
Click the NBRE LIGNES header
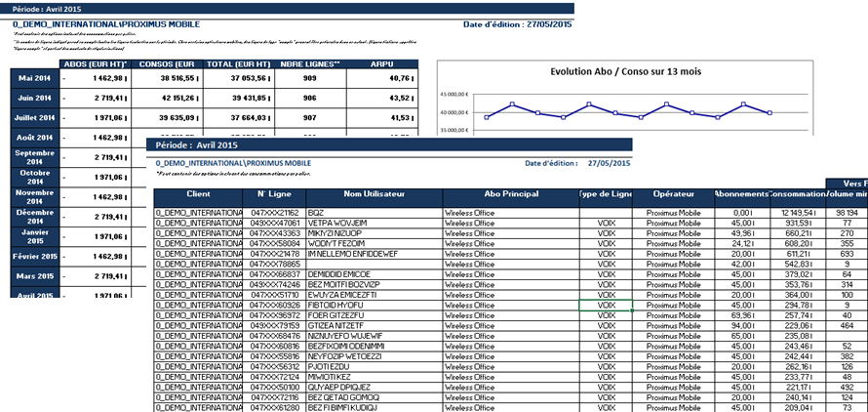click(310, 64)
